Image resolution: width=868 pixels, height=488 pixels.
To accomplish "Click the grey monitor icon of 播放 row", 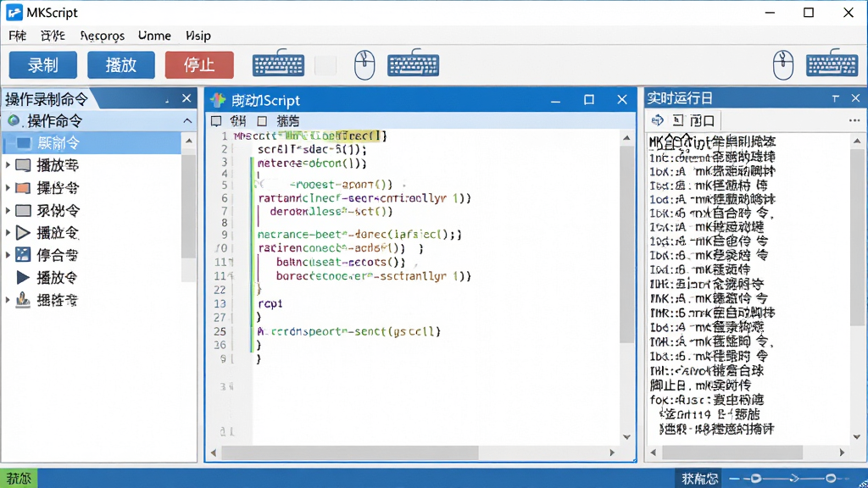I will pyautogui.click(x=23, y=165).
